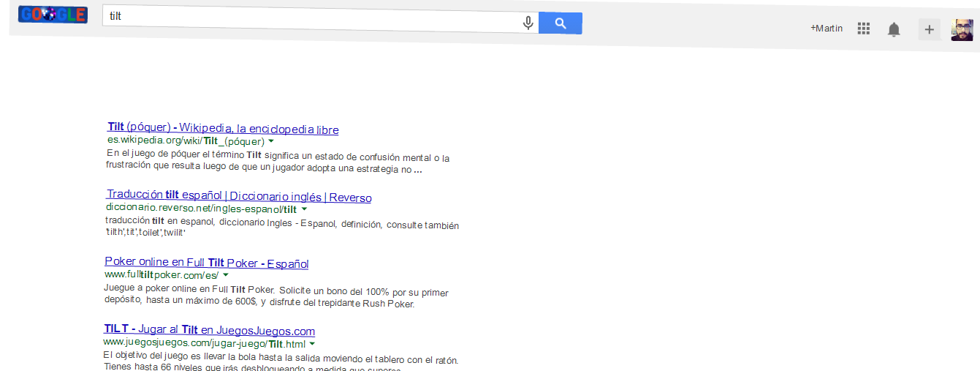Image resolution: width=980 pixels, height=371 pixels.
Task: Open the account profile picture
Action: tap(962, 30)
